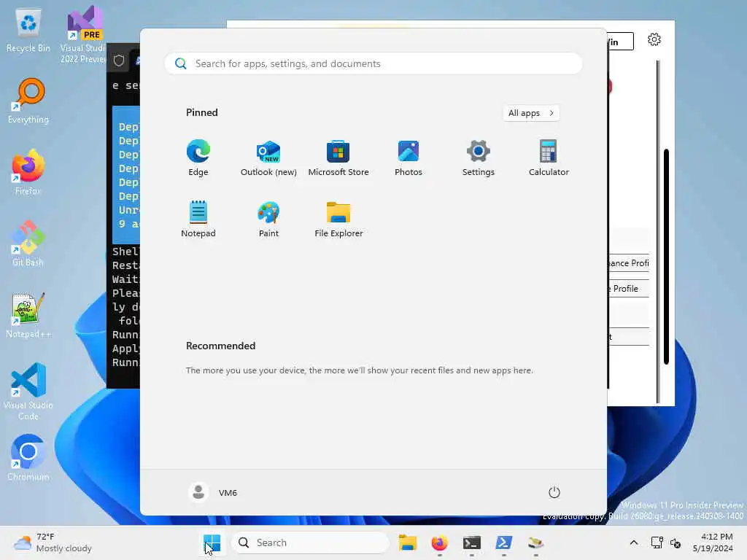Click the scrollbar in the background window
Viewport: 747px width, 560px height.
click(x=666, y=257)
